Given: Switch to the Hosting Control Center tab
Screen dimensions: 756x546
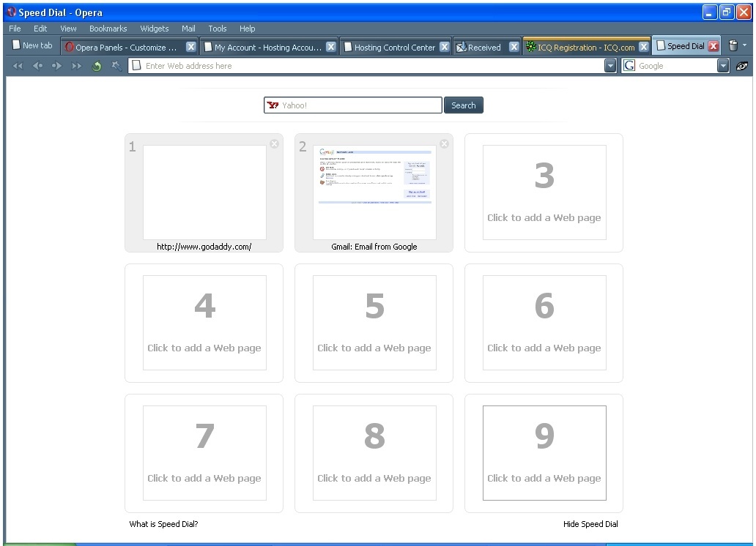Looking at the screenshot, I should [x=395, y=45].
